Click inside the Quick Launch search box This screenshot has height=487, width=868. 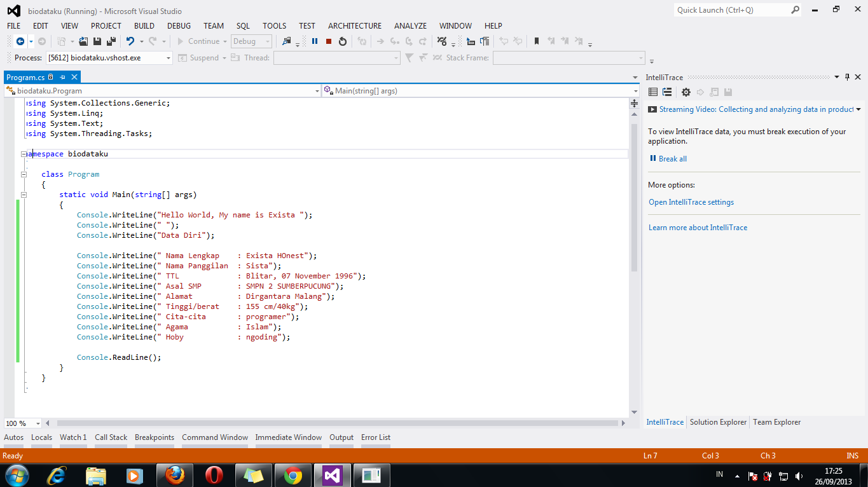click(x=731, y=10)
